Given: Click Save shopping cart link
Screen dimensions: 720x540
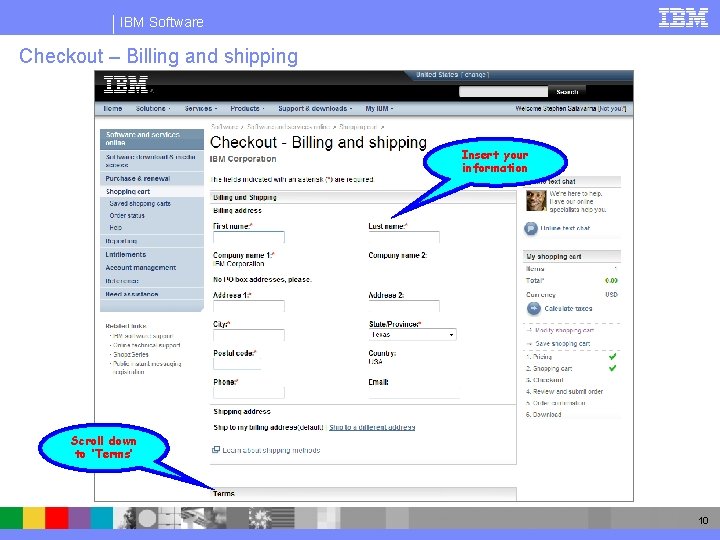Looking at the screenshot, I should 562,343.
